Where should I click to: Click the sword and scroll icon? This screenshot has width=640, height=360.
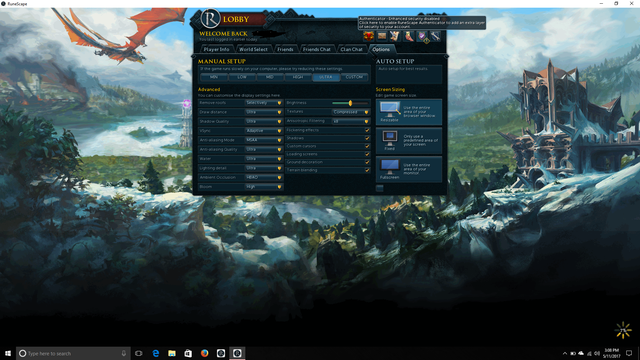tap(395, 36)
